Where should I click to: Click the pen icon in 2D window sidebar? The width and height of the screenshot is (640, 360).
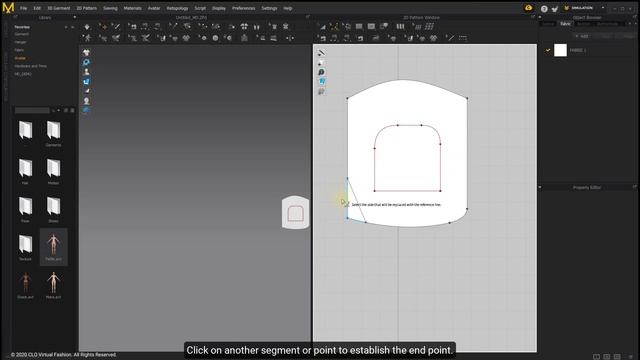(x=321, y=53)
